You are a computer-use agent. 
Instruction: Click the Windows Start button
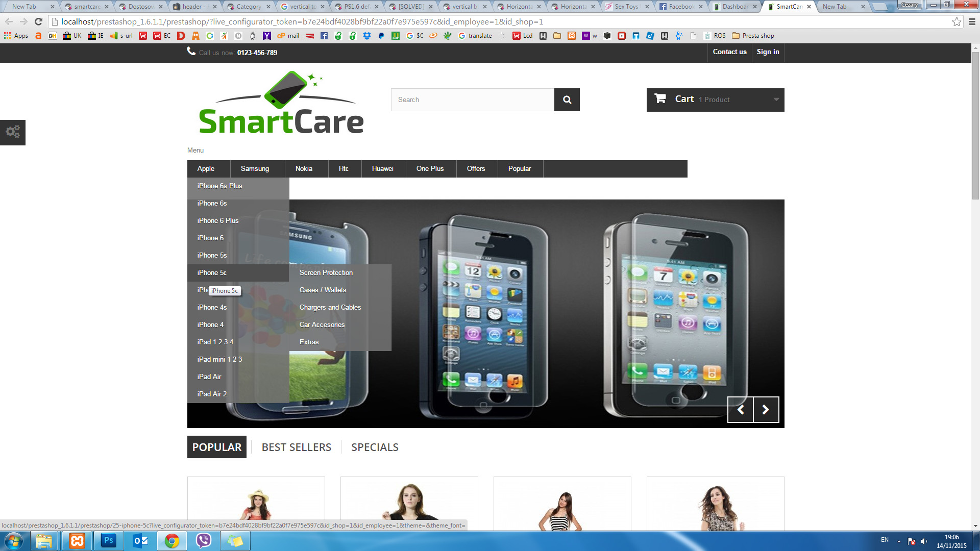(13, 541)
